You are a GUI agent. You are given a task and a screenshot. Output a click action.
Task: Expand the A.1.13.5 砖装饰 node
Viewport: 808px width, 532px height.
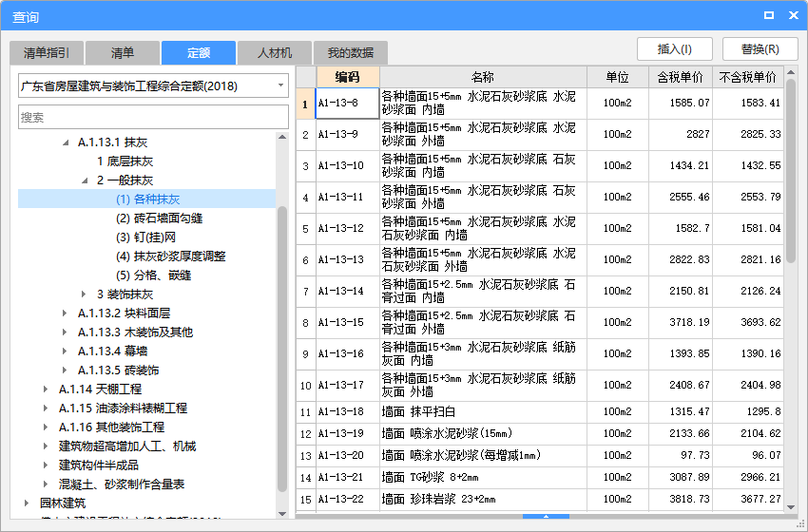pyautogui.click(x=65, y=370)
